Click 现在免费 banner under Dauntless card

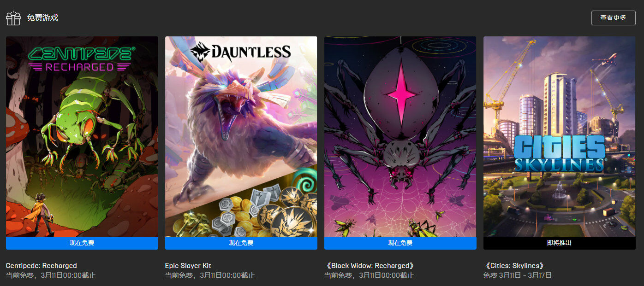[x=241, y=243]
